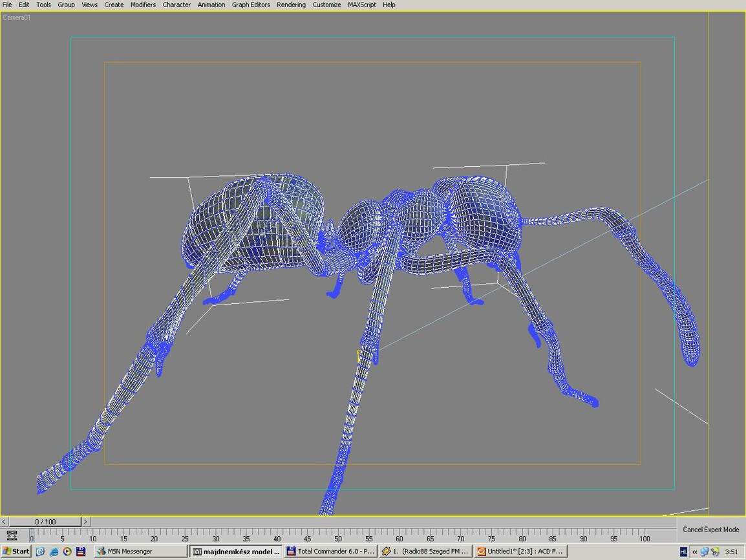Open the Rendering menu

(x=291, y=5)
